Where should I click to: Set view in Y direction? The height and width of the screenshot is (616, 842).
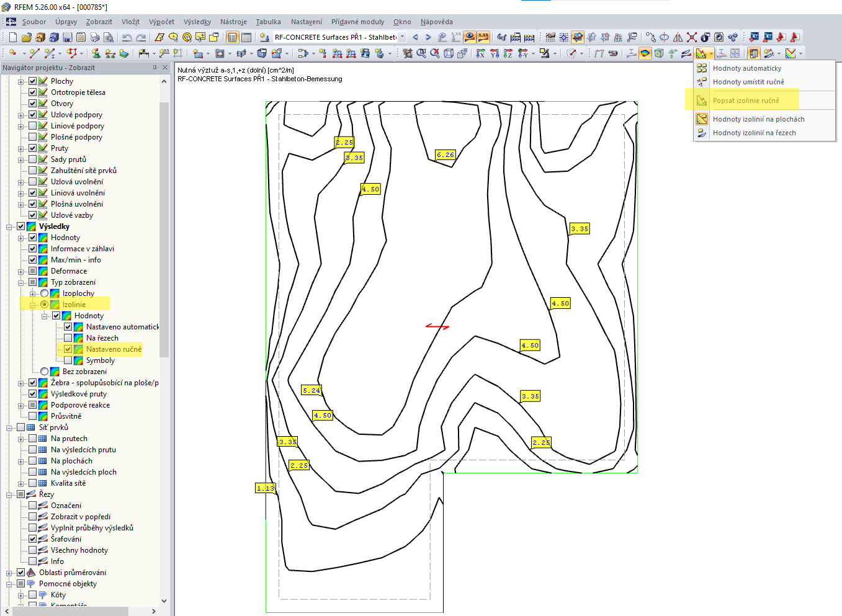pos(495,53)
